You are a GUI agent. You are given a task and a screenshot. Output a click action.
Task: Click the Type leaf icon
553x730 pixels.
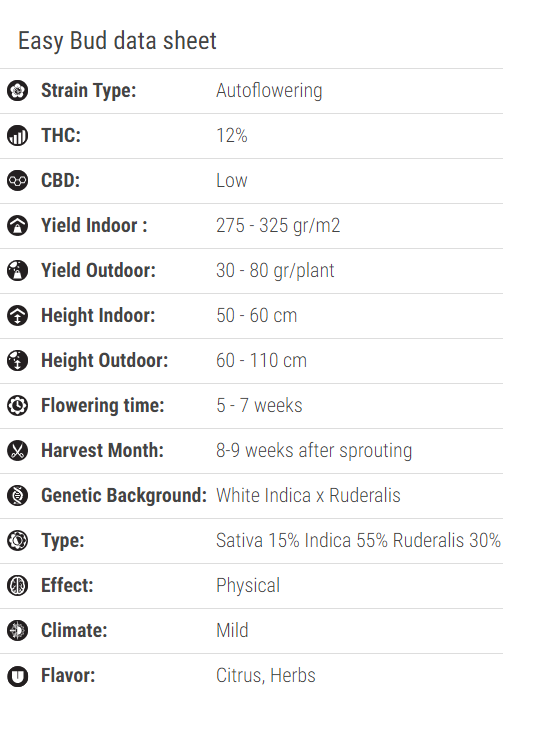click(18, 541)
